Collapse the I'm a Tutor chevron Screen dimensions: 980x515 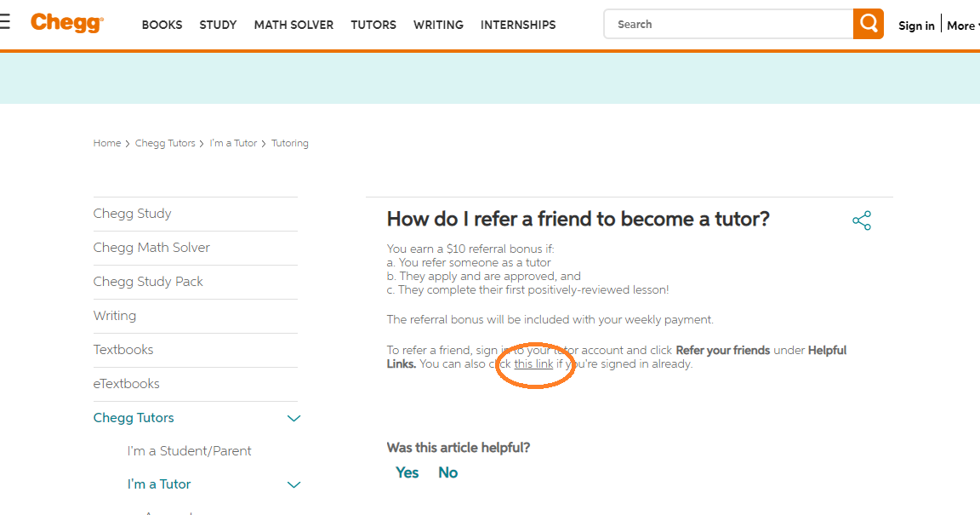(x=293, y=484)
